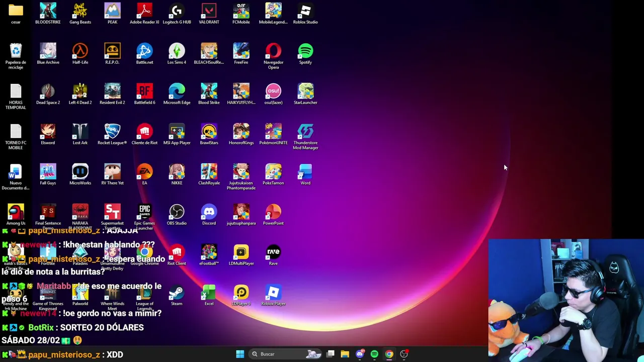The width and height of the screenshot is (644, 362).
Task: Open MicroWorks desktop icon
Action: [80, 174]
